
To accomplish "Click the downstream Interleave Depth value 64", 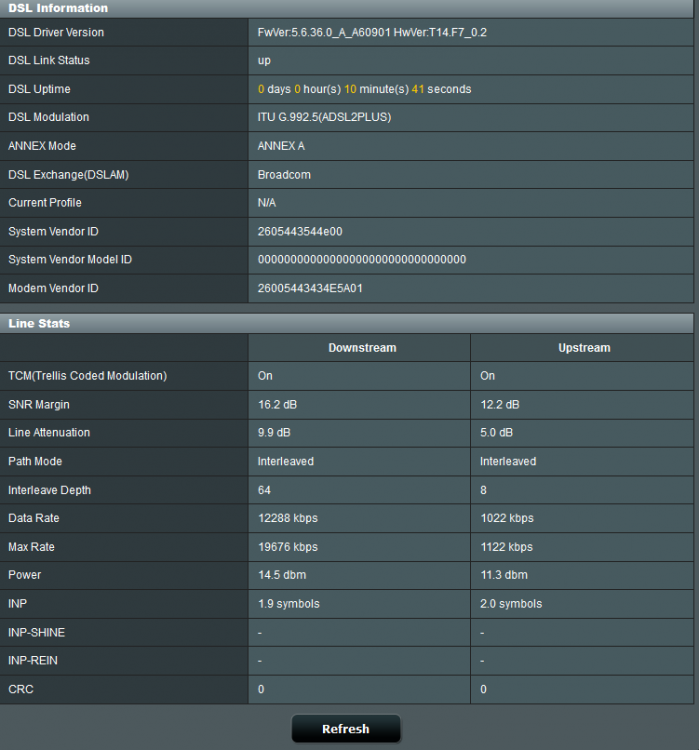I will 265,490.
